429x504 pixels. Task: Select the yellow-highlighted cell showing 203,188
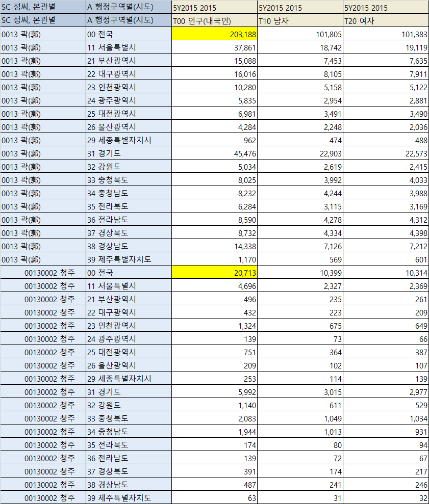[214, 34]
